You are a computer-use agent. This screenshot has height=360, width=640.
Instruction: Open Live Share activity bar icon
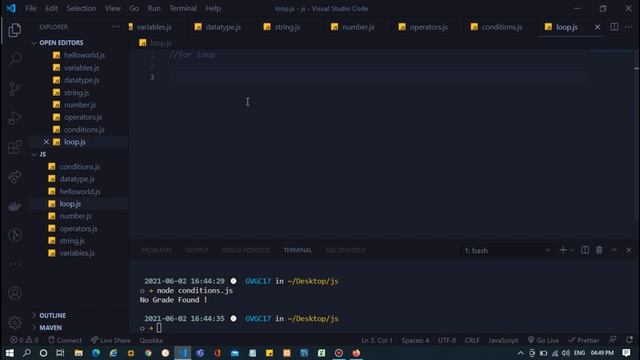click(15, 176)
